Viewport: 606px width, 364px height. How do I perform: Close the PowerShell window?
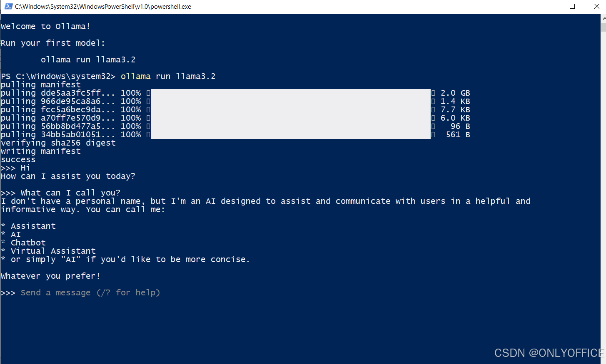pyautogui.click(x=596, y=6)
